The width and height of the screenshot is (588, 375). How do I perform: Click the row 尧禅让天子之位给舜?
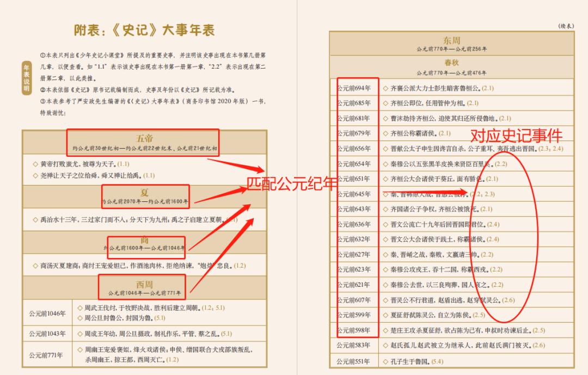point(94,175)
